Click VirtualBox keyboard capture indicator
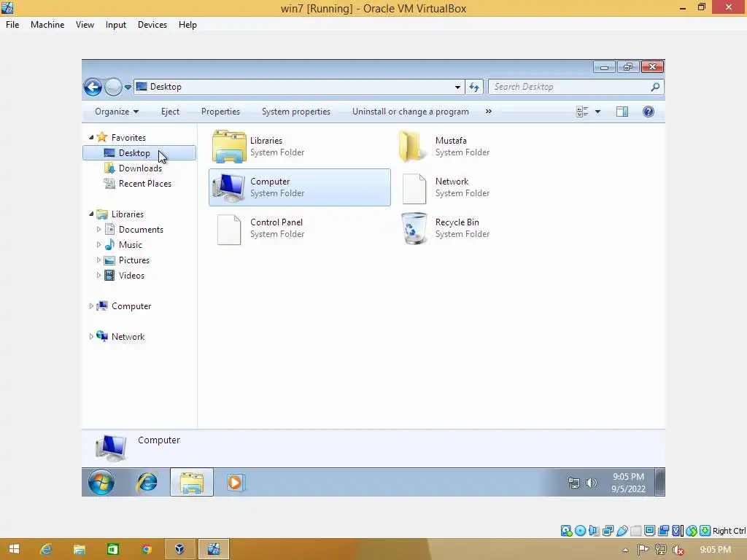The width and height of the screenshot is (747, 560). coord(705,531)
